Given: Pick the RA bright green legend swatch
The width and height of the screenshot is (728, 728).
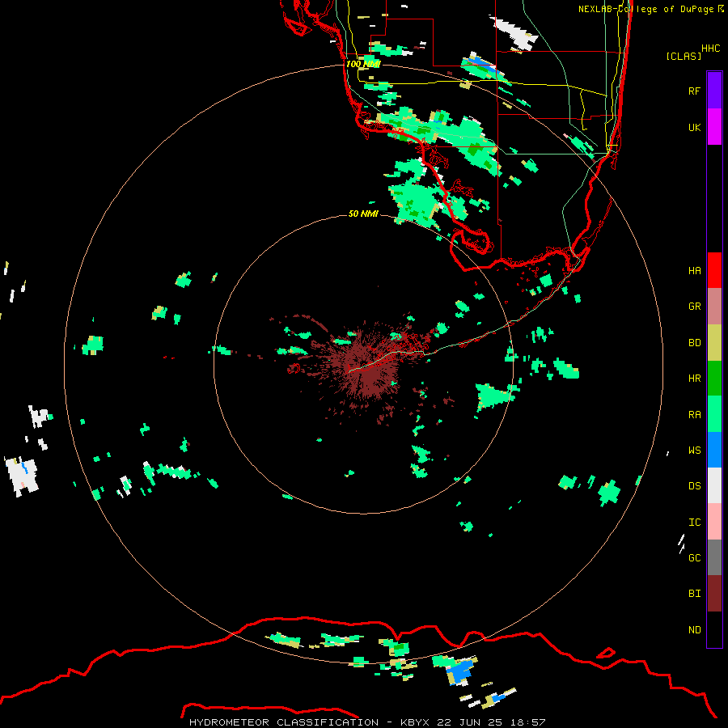Looking at the screenshot, I should (714, 414).
